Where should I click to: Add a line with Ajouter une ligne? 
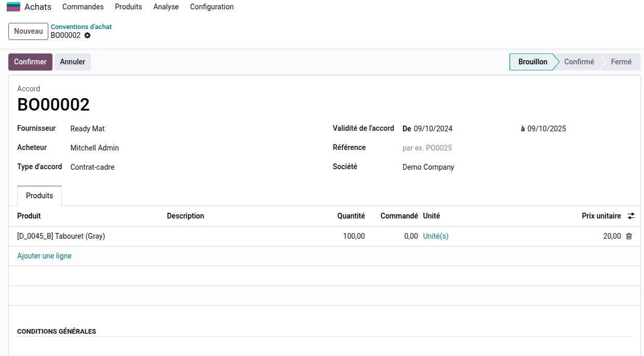(x=44, y=256)
